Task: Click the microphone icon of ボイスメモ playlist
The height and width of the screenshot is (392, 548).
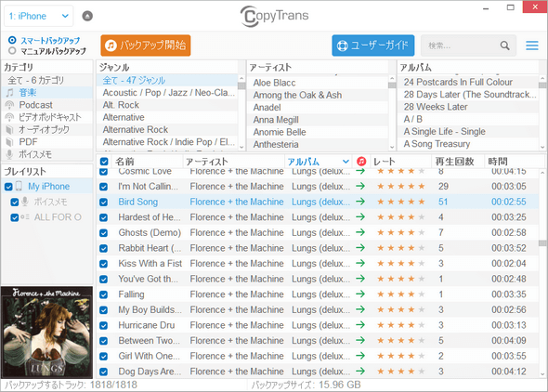Action: coord(25,202)
